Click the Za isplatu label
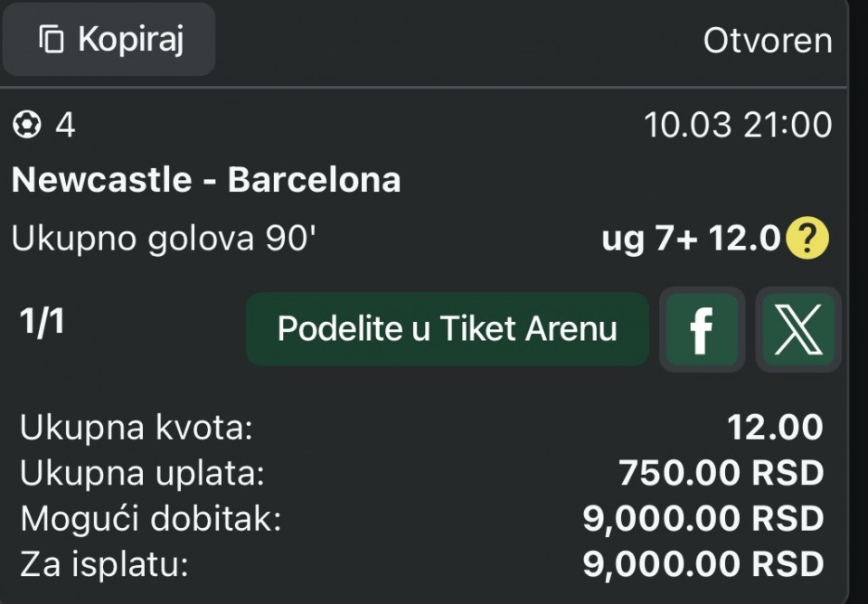This screenshot has height=604, width=868. 104,565
